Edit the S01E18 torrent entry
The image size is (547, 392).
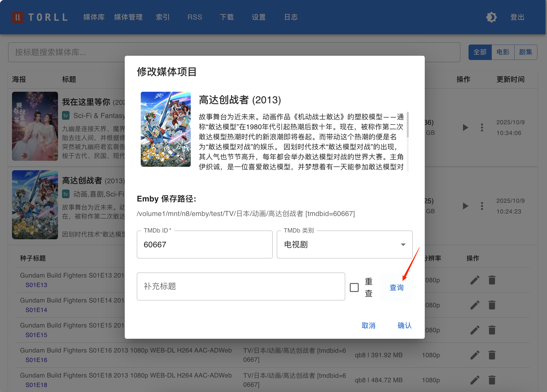tap(475, 380)
